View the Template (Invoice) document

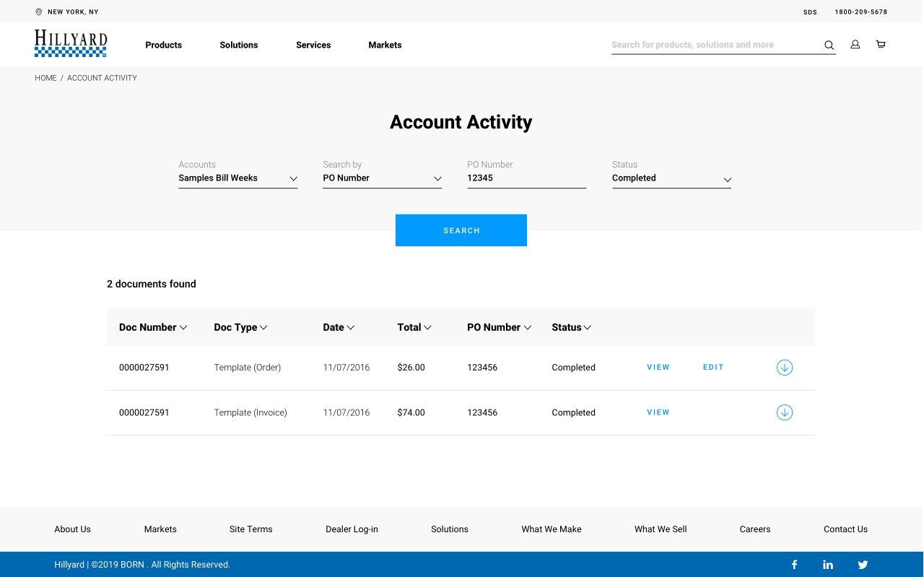658,412
